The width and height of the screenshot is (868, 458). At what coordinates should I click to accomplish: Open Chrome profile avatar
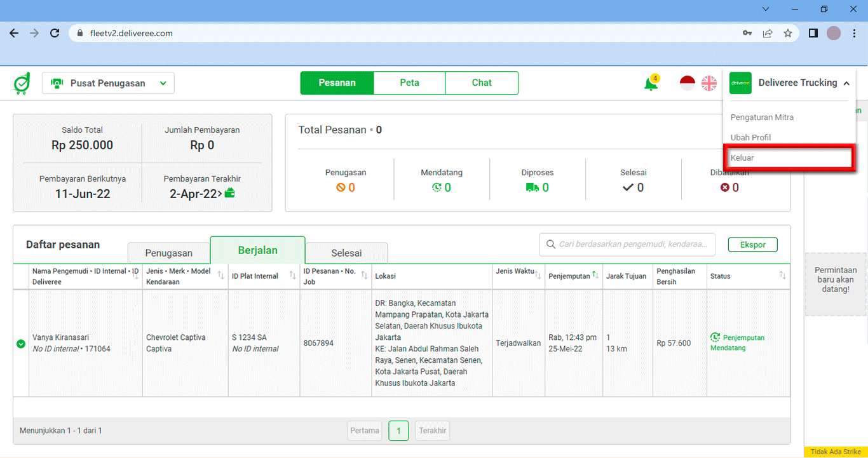pos(834,33)
